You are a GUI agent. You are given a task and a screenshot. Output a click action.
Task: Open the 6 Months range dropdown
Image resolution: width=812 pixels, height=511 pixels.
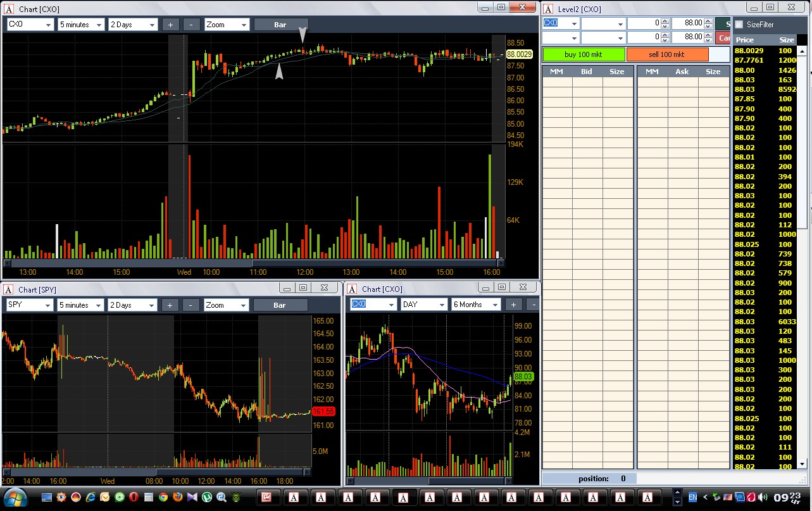coord(476,305)
